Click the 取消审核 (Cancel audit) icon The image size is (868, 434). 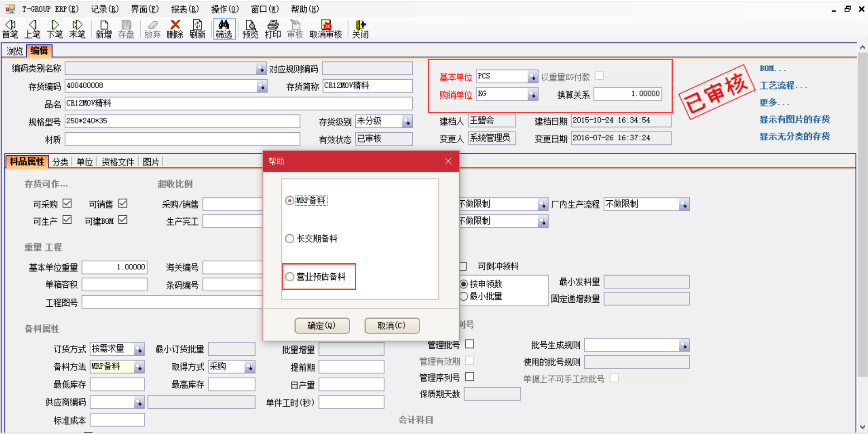(x=325, y=29)
